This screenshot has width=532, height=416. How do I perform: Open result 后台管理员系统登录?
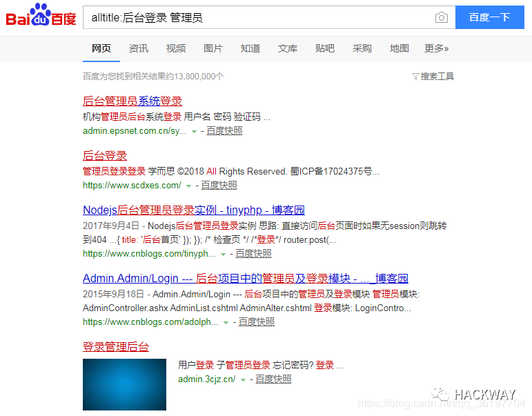132,101
